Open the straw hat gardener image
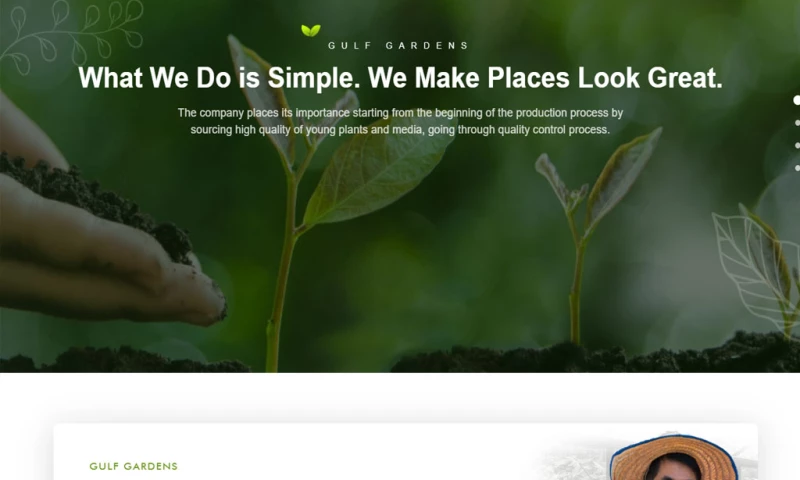This screenshot has width=800, height=480. pos(673,457)
